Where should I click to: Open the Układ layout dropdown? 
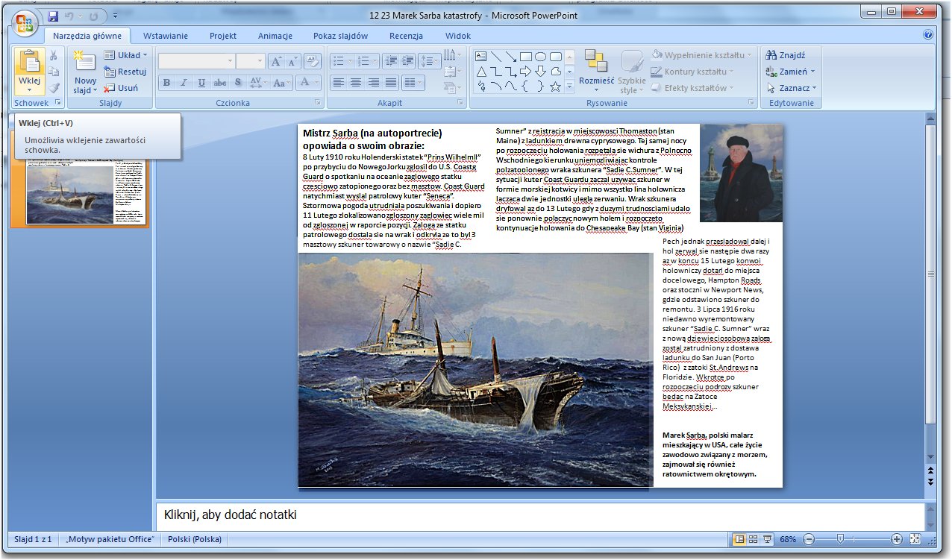(125, 55)
